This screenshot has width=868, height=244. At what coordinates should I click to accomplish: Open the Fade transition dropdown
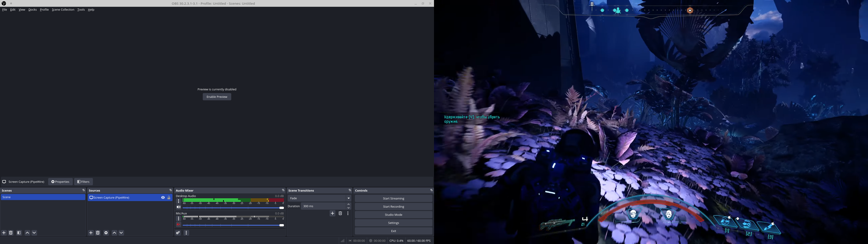(x=319, y=198)
